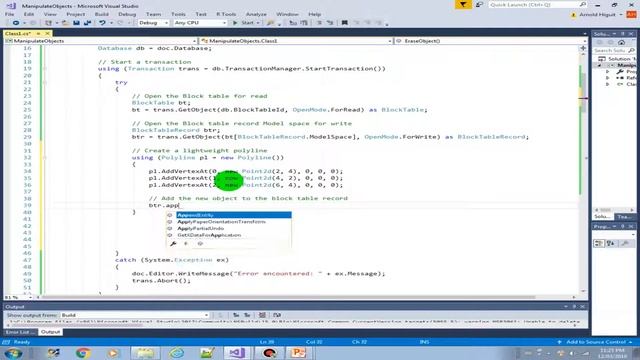Switch to the Error List tab
Viewport: 640px width, 360px height.
[20, 332]
